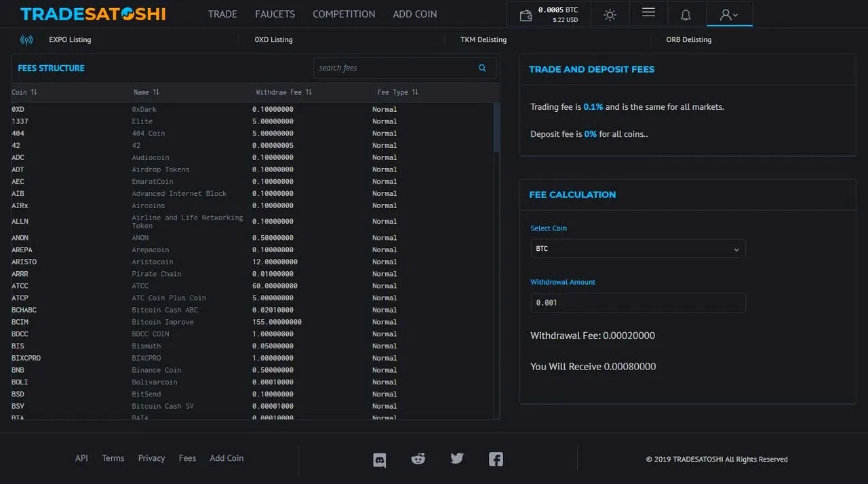Viewport: 868px width, 484px height.
Task: Open notifications bell icon
Action: (x=686, y=15)
